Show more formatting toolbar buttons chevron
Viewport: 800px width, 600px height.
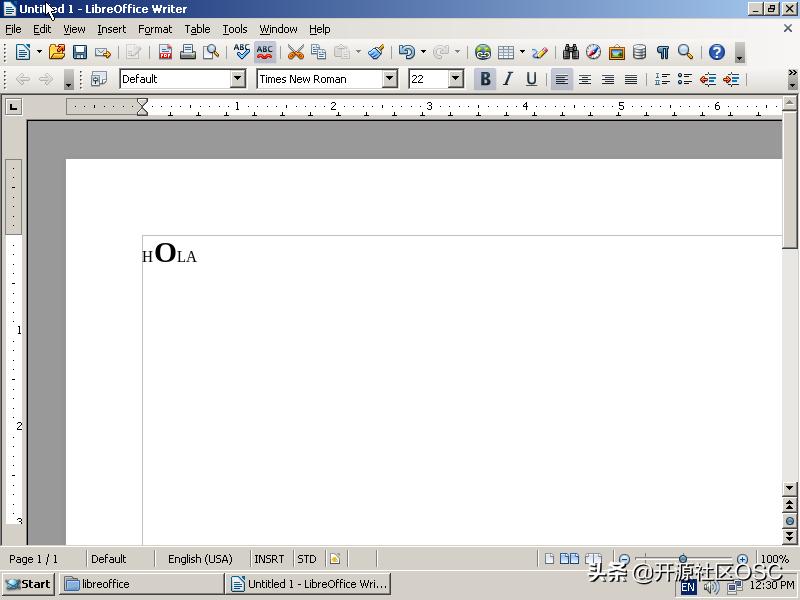click(x=792, y=73)
